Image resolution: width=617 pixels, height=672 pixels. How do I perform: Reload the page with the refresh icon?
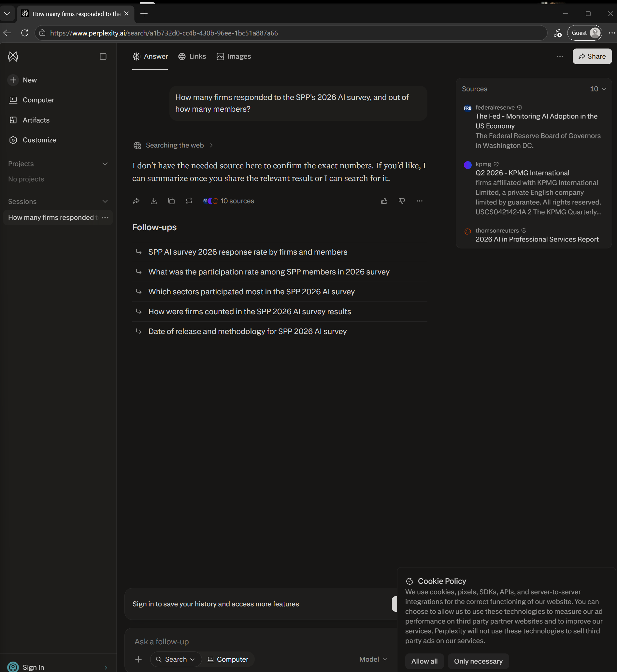(x=25, y=33)
